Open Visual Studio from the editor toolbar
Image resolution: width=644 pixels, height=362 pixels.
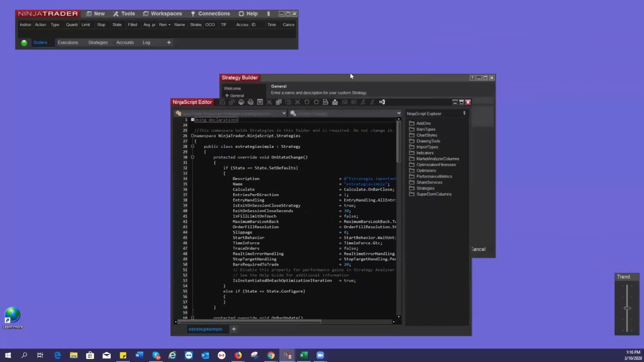pos(382,102)
